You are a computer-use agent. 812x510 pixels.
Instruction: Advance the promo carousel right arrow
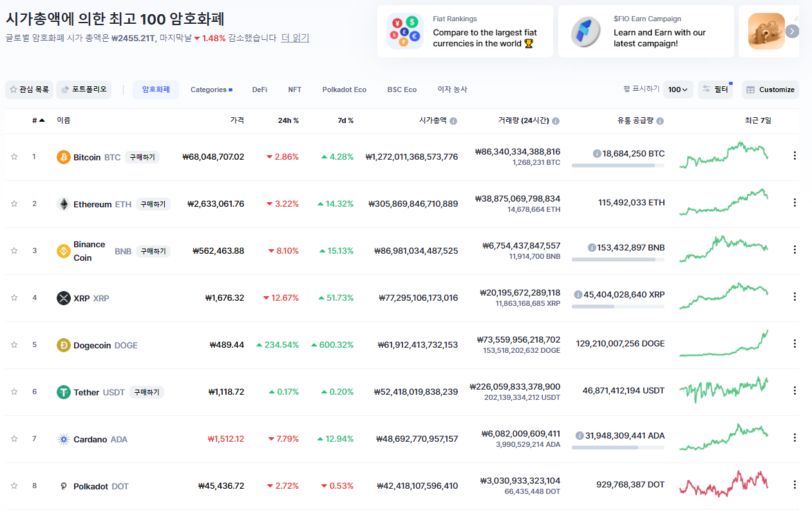[x=792, y=31]
